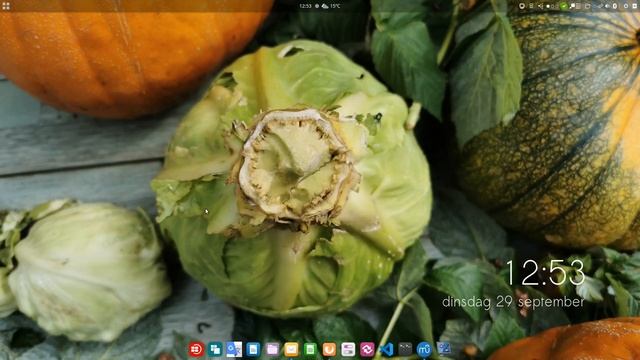The height and width of the screenshot is (360, 640).
Task: Click the 'dinsdag 29 september' date text
Action: pyautogui.click(x=513, y=302)
